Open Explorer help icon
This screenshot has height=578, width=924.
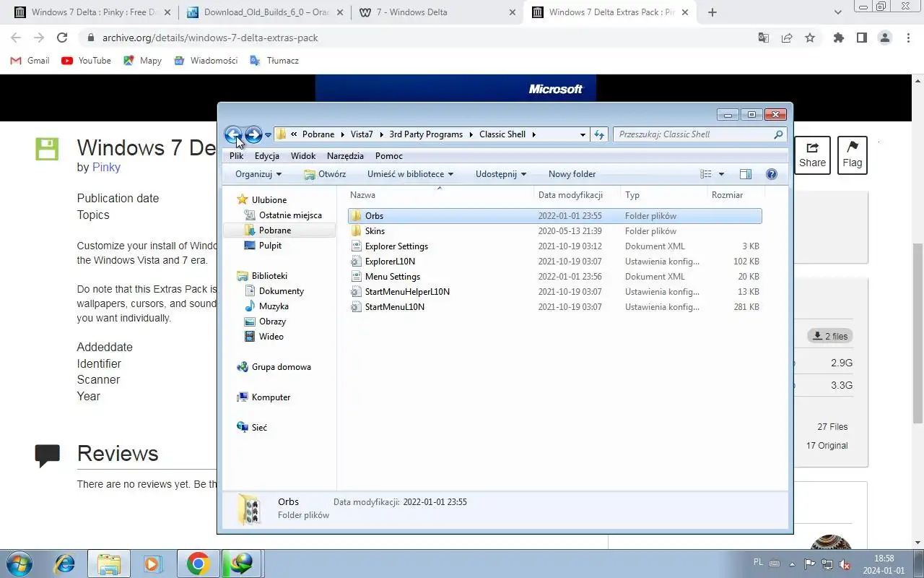pyautogui.click(x=771, y=174)
